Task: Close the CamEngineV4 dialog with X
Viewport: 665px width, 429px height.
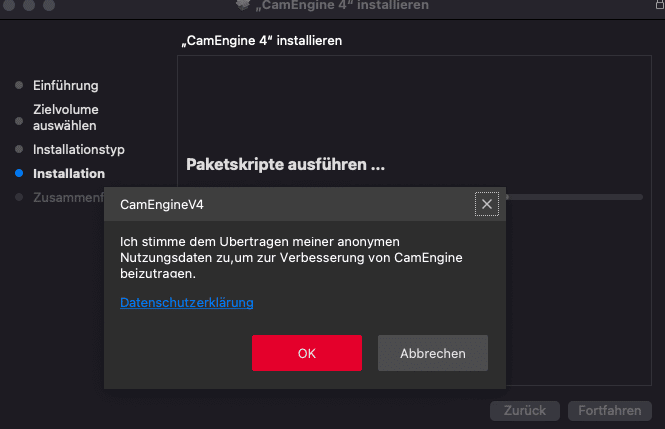Action: click(x=487, y=204)
